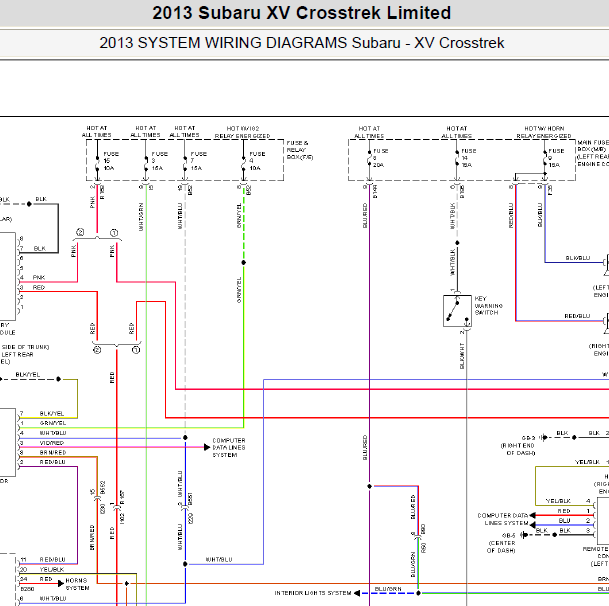Viewport: 609px width, 606px height.
Task: Select the "FUSE 14 15A" label
Action: (x=468, y=158)
